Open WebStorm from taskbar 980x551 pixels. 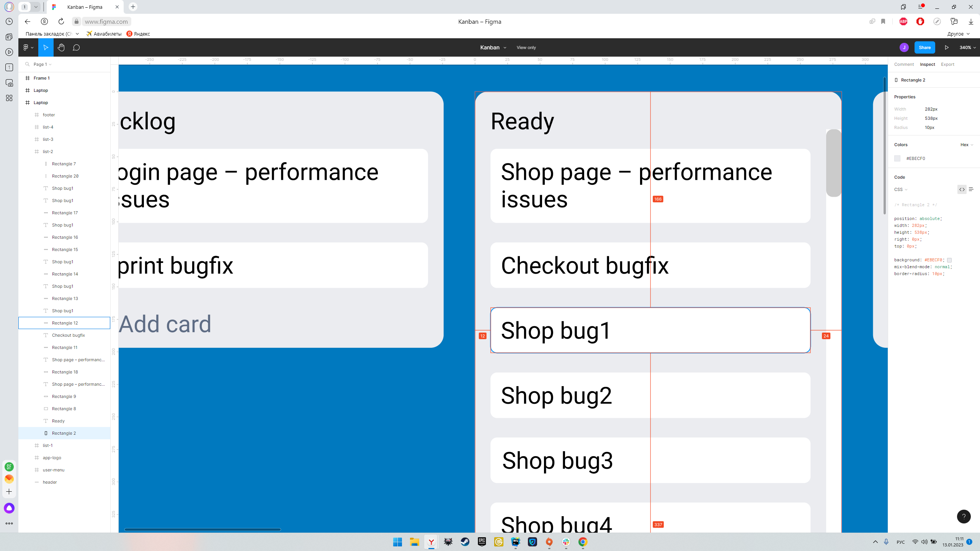pyautogui.click(x=515, y=542)
